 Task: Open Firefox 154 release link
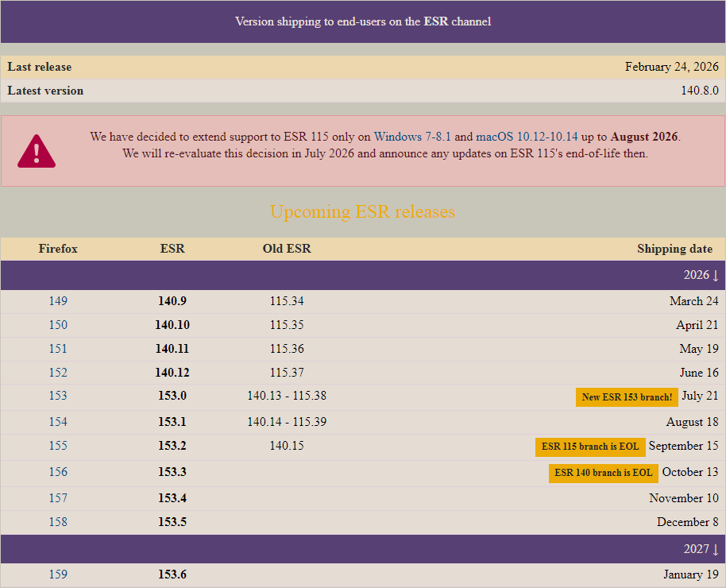click(x=58, y=422)
